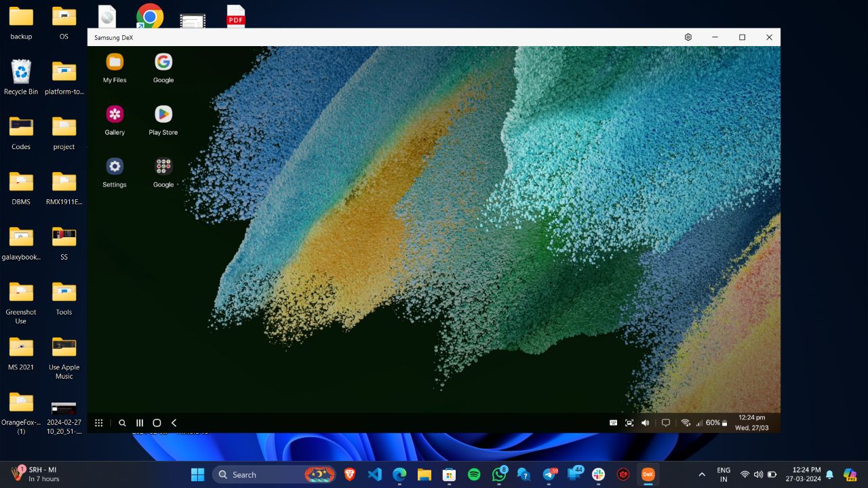Click the Windows Search input field
Image resolution: width=868 pixels, height=488 pixels.
pyautogui.click(x=264, y=474)
